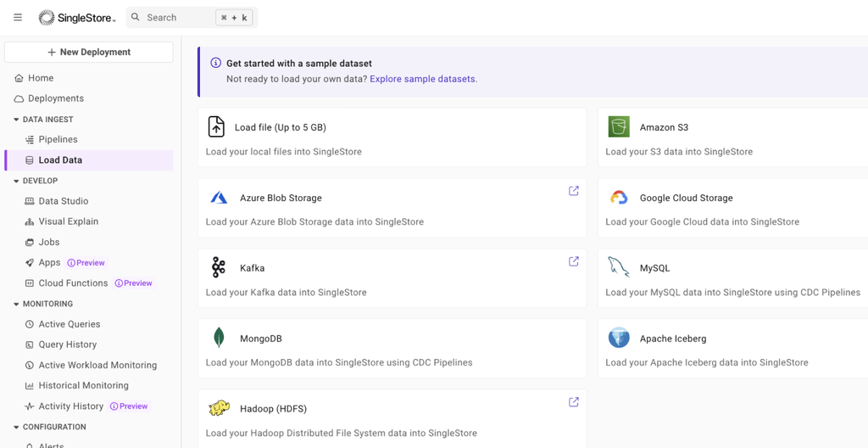Click Preview badge beside Cloud Functions
868x448 pixels.
(x=133, y=283)
